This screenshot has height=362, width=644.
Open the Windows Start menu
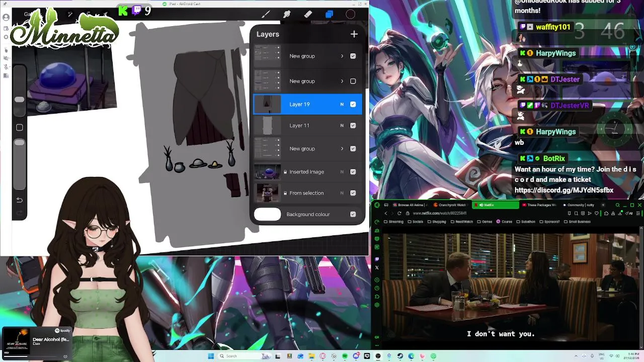pyautogui.click(x=211, y=356)
